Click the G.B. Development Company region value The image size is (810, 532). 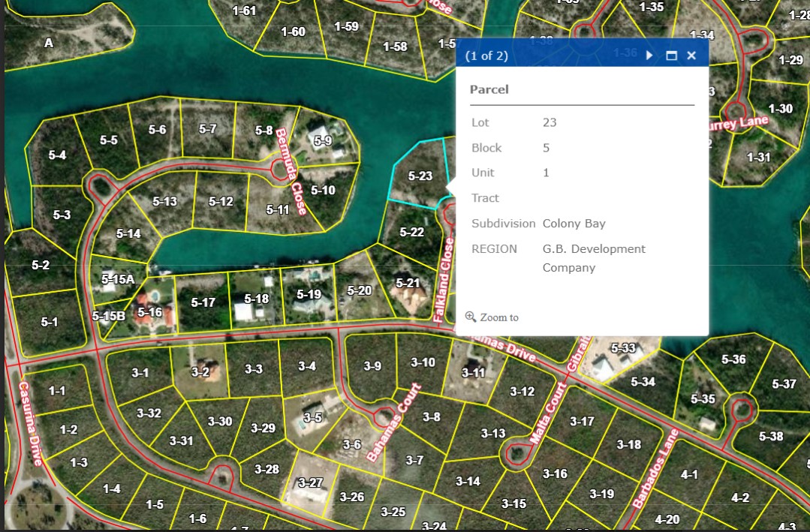coord(594,258)
